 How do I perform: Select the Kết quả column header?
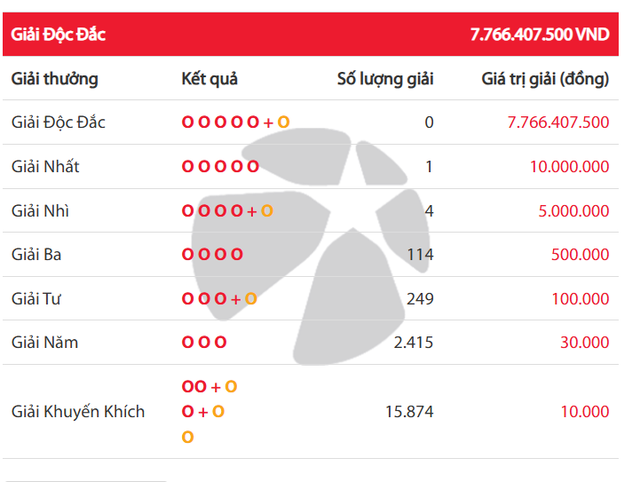coord(210,79)
